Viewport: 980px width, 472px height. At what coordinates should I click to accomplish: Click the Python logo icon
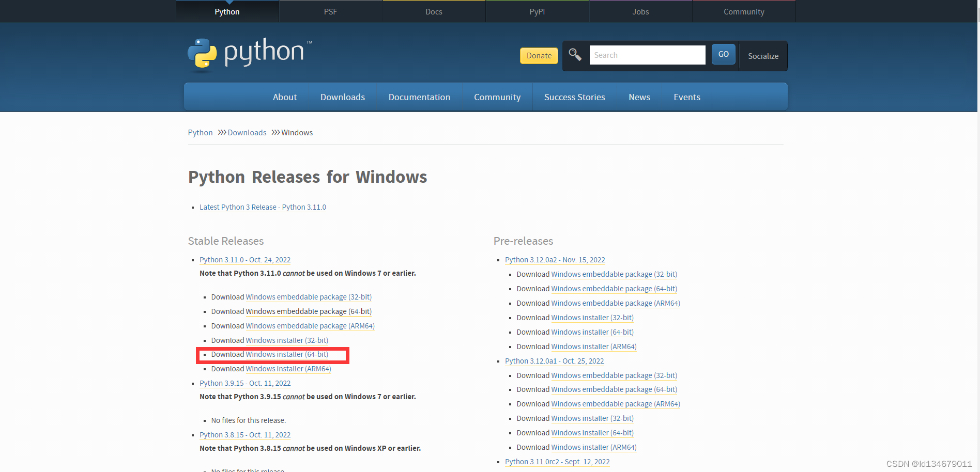(x=202, y=54)
